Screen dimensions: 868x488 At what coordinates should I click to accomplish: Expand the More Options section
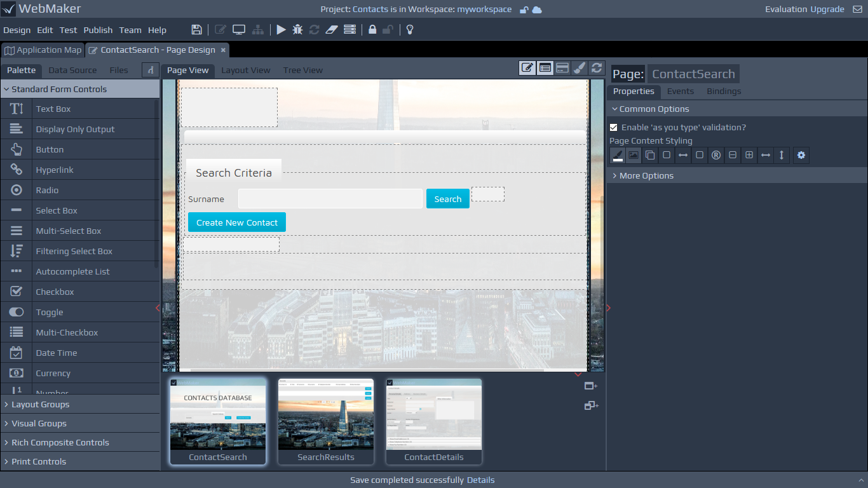(x=737, y=175)
